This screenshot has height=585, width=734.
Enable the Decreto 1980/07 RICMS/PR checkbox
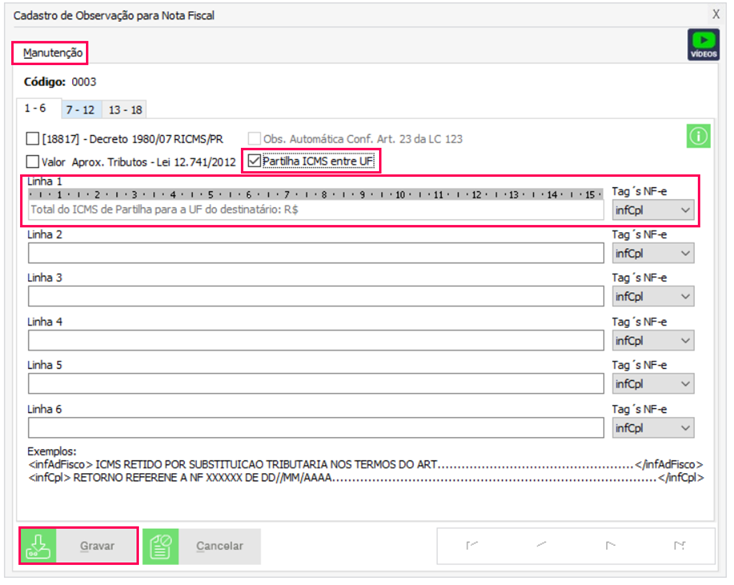(34, 139)
